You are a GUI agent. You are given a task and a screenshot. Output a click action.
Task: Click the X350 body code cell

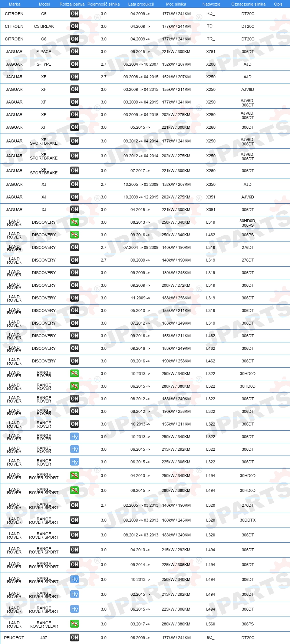click(x=211, y=184)
